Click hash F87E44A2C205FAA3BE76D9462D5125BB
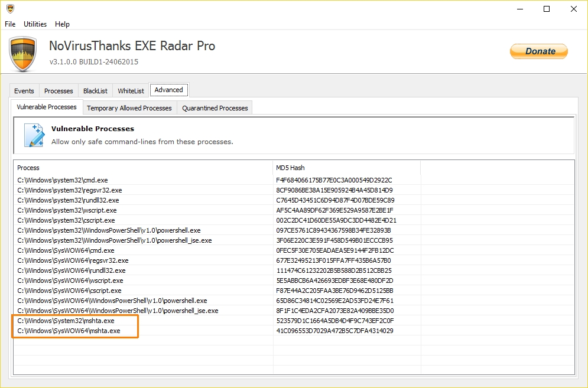The width and height of the screenshot is (588, 388). click(x=334, y=291)
